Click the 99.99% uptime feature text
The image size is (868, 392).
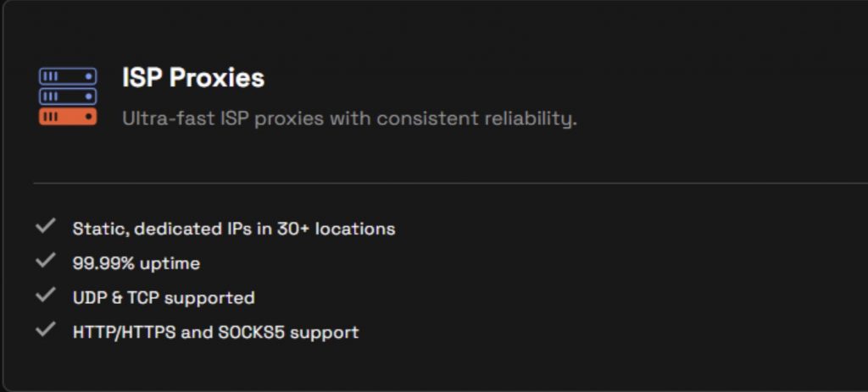click(136, 263)
